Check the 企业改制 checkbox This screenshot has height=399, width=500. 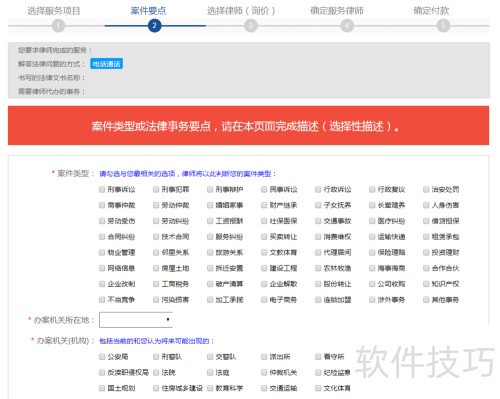pos(102,284)
